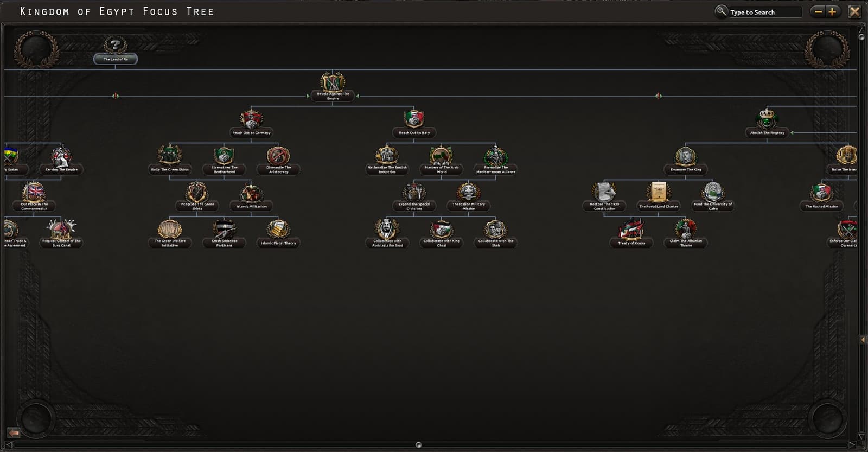
Task: Choose Rally The Green Shirts focus
Action: tap(170, 160)
